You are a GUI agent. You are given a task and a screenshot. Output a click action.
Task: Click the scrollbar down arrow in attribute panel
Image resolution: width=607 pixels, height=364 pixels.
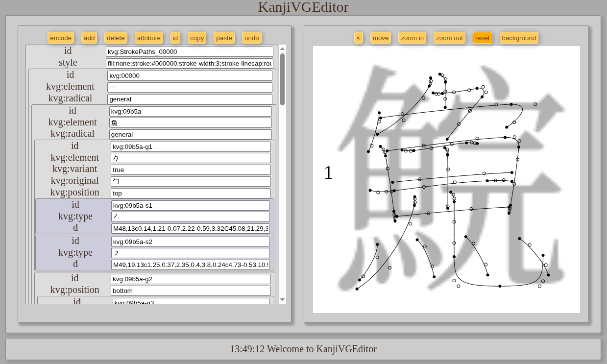click(x=282, y=299)
